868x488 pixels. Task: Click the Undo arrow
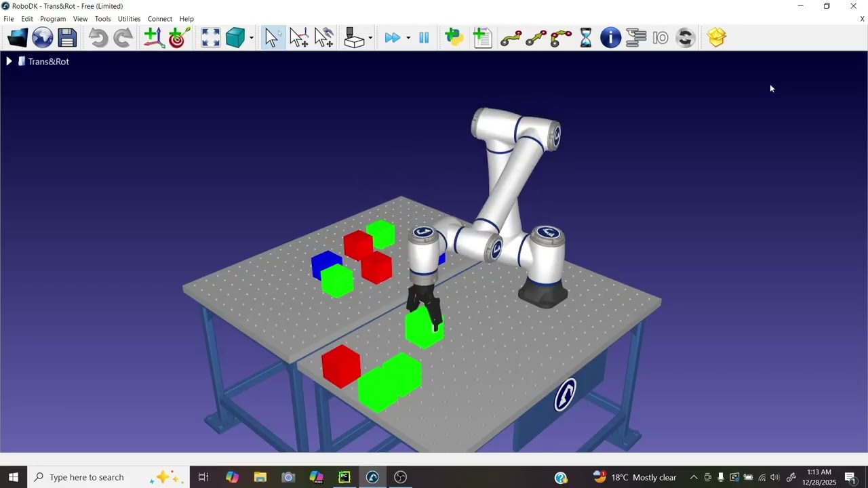[x=98, y=38]
